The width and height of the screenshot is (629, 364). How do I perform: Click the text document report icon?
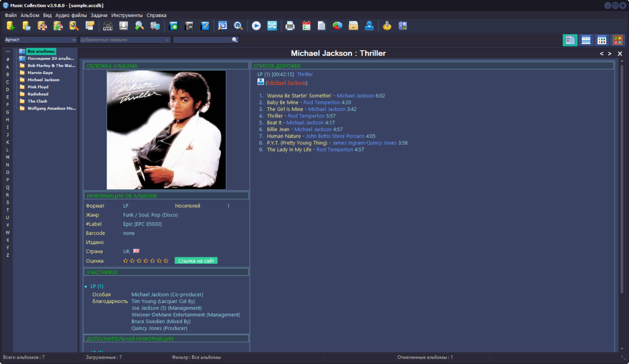click(322, 26)
